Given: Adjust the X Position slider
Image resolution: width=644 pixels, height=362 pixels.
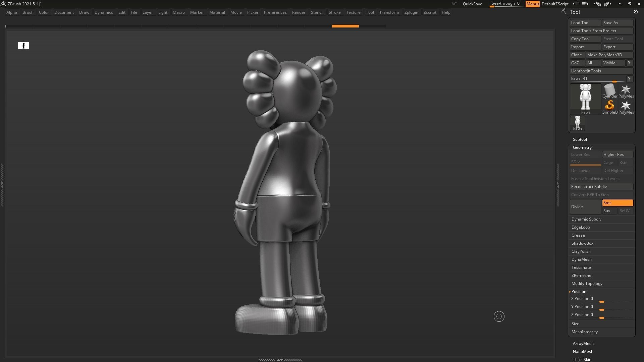Looking at the screenshot, I should point(601,299).
